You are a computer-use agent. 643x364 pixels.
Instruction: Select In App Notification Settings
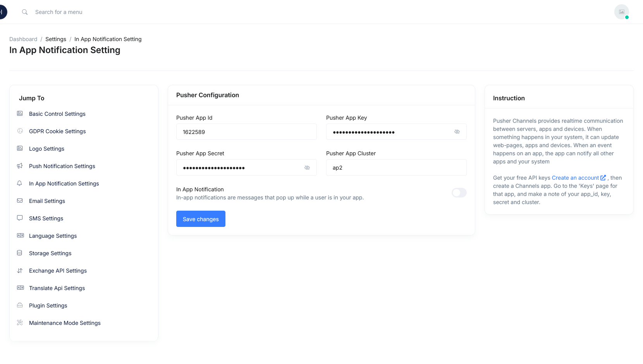tap(64, 184)
